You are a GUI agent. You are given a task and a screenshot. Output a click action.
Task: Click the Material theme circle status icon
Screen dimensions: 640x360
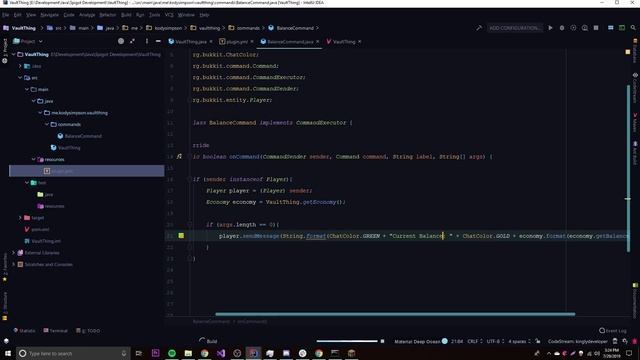pos(444,341)
